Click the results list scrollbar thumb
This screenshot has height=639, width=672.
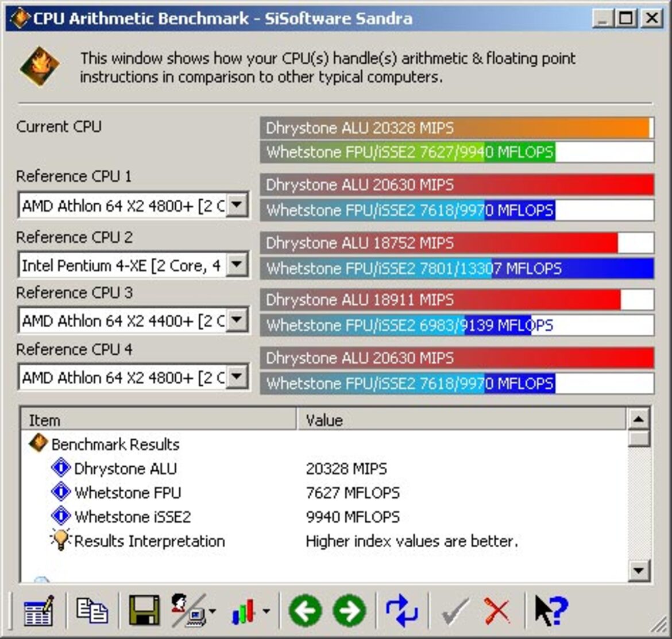click(x=639, y=439)
